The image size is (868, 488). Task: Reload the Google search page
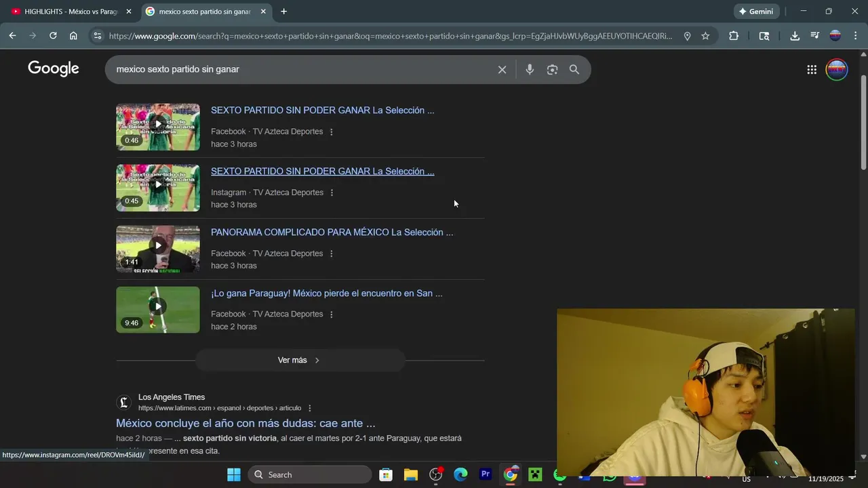[53, 36]
